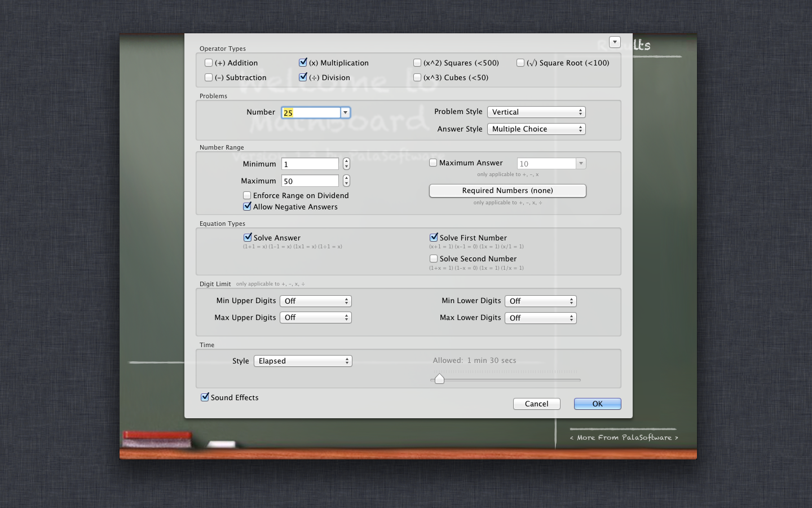Open the Problem Style dropdown
The height and width of the screenshot is (508, 812).
(536, 112)
